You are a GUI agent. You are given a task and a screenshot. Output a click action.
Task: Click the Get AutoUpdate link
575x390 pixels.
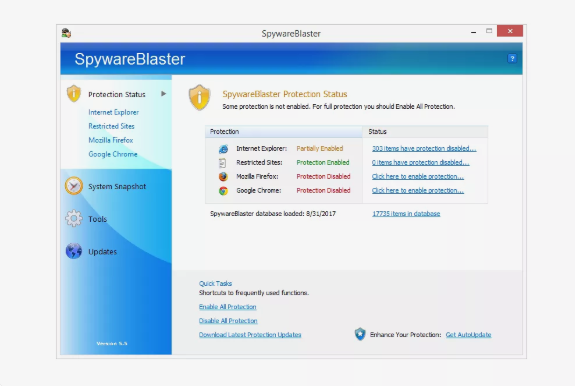(x=468, y=335)
